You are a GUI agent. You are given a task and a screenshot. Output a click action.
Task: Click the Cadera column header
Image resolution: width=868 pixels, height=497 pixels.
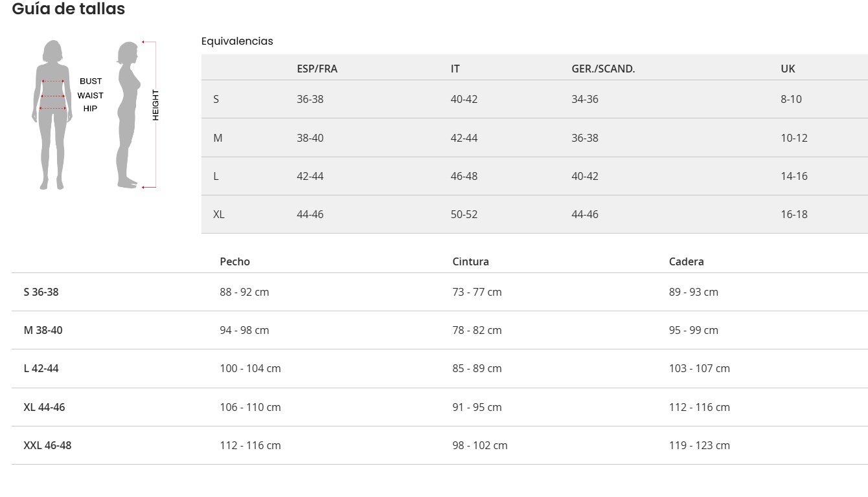[x=686, y=261]
